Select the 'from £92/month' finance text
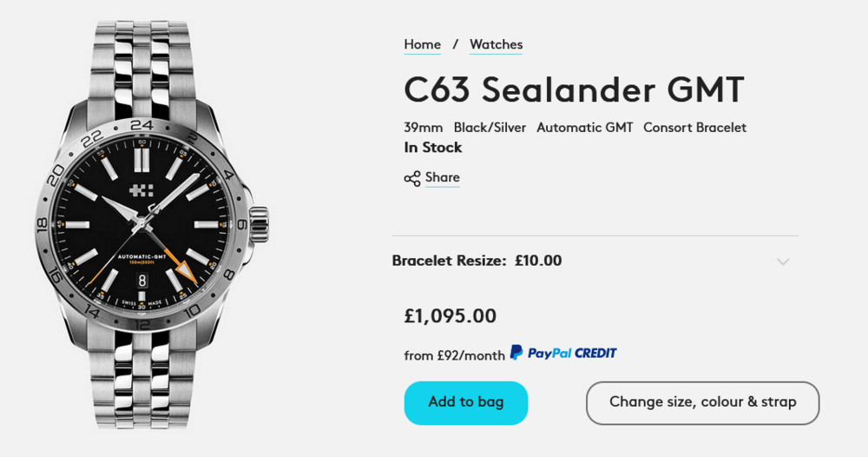This screenshot has height=457, width=868. [453, 354]
